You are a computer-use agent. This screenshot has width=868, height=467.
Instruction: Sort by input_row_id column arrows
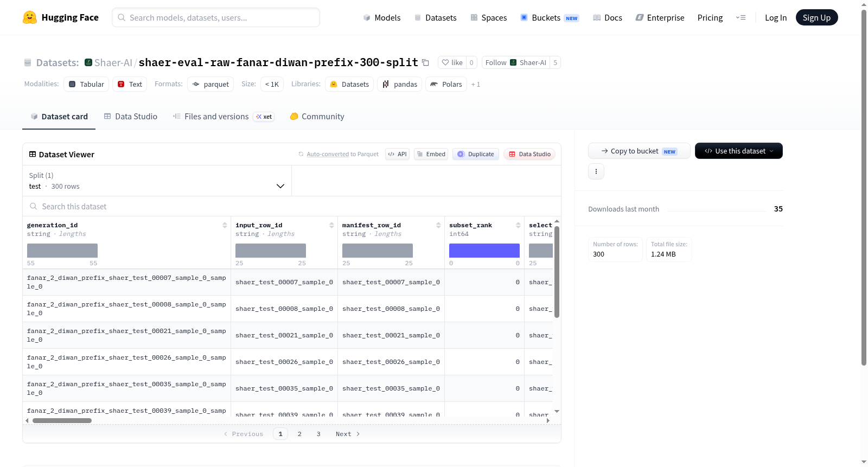(331, 225)
